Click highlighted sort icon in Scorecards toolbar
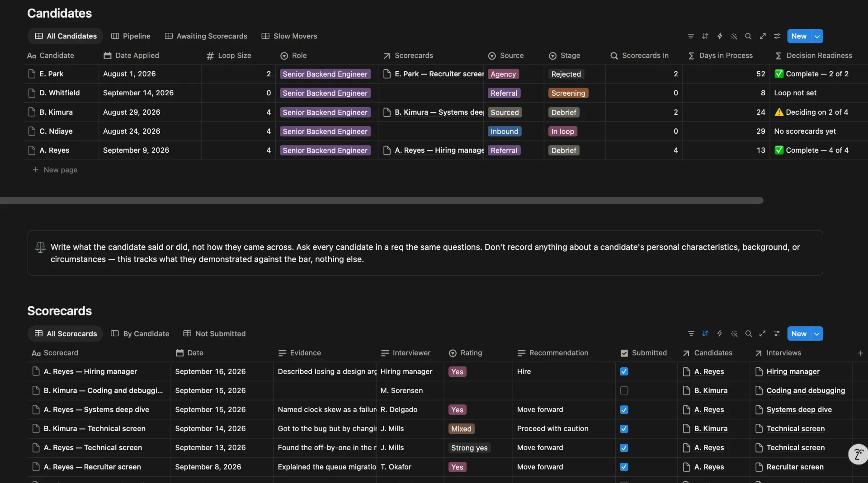This screenshot has width=868, height=483. (x=705, y=334)
